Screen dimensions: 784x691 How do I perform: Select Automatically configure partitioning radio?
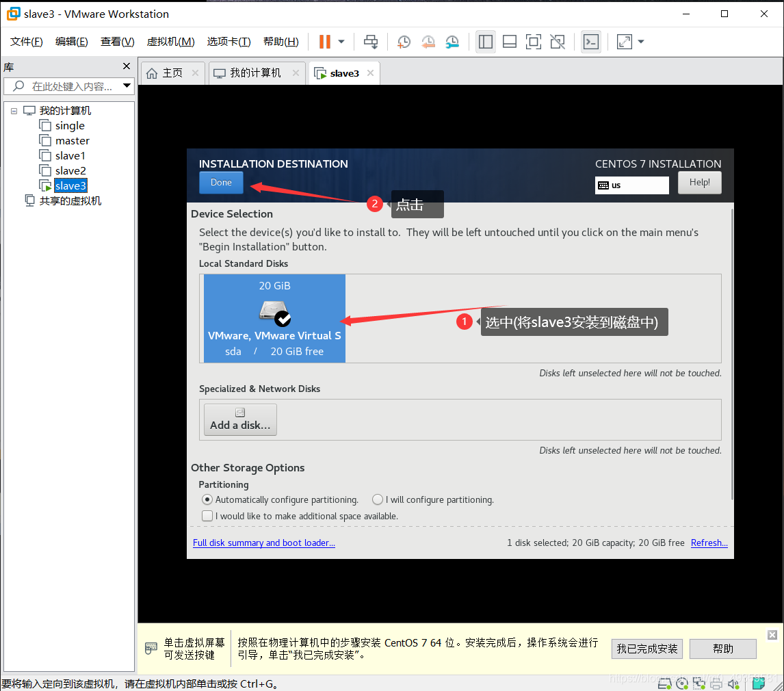207,499
